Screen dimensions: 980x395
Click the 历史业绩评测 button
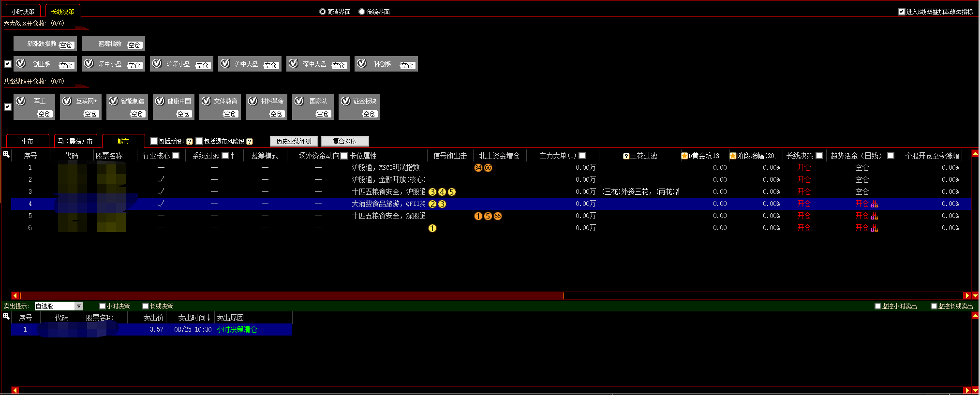pos(294,141)
